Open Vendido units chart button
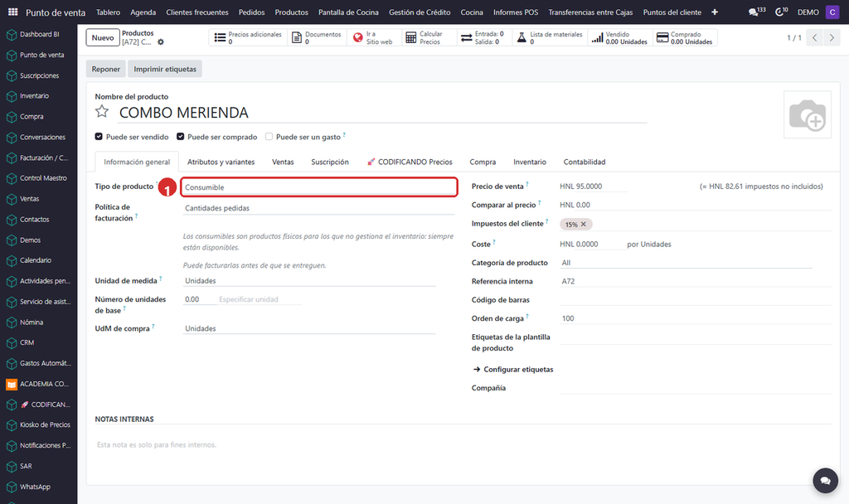Image resolution: width=849 pixels, height=504 pixels. (x=620, y=37)
